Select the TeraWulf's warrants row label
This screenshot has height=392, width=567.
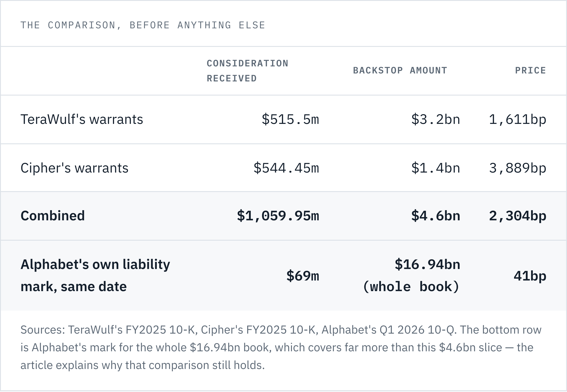coord(82,119)
